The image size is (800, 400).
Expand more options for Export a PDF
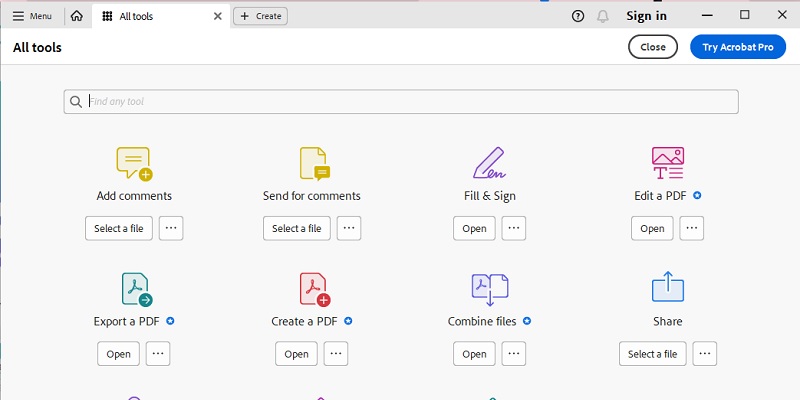158,354
